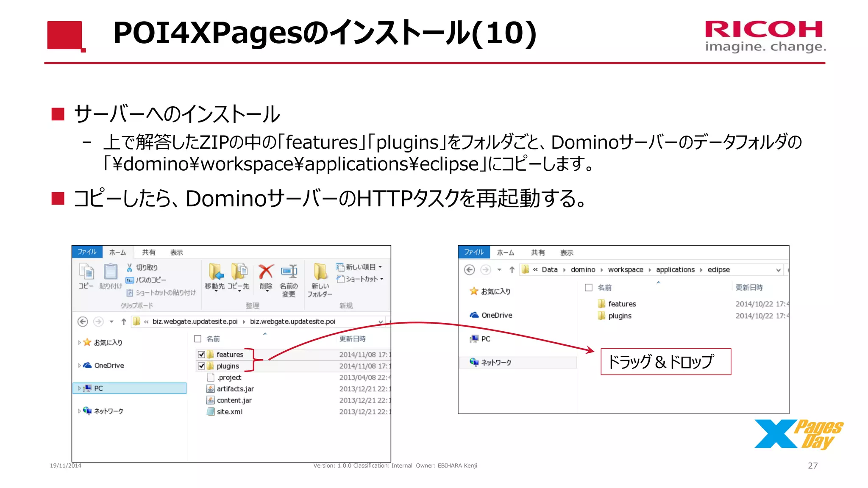Viewport: 868px width, 488px height.
Task: Expand Network (ネットワーク) in left Explorer
Action: point(79,411)
